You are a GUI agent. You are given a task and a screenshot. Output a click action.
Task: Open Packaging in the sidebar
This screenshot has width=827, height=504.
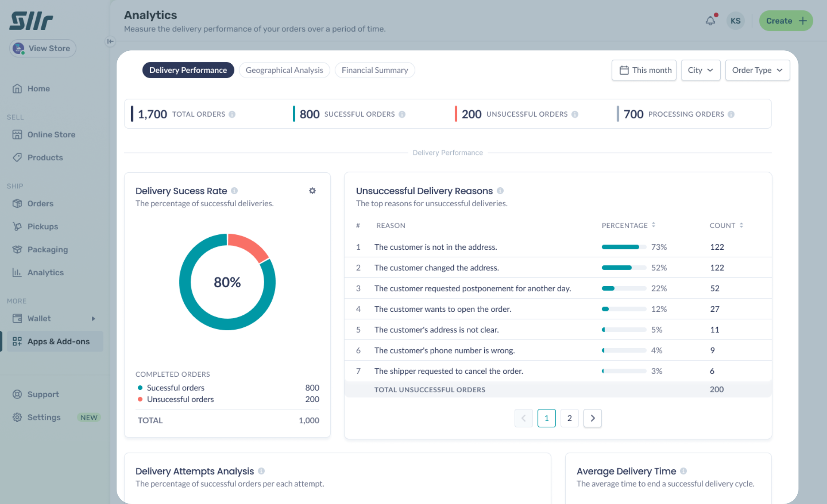[x=48, y=249]
